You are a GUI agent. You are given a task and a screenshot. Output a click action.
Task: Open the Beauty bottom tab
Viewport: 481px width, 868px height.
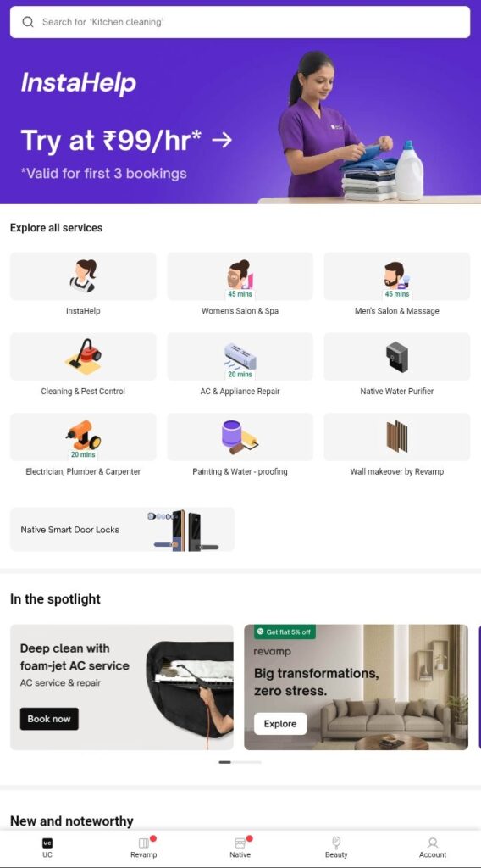pyautogui.click(x=336, y=847)
